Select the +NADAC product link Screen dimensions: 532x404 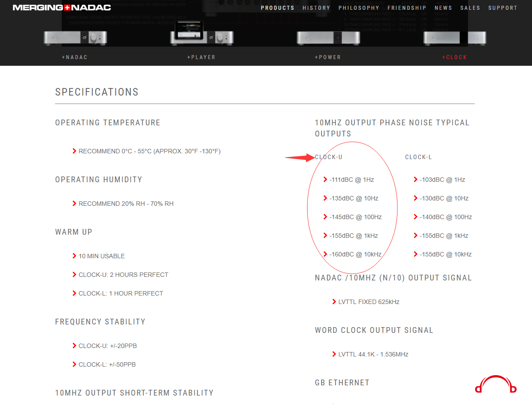click(75, 57)
